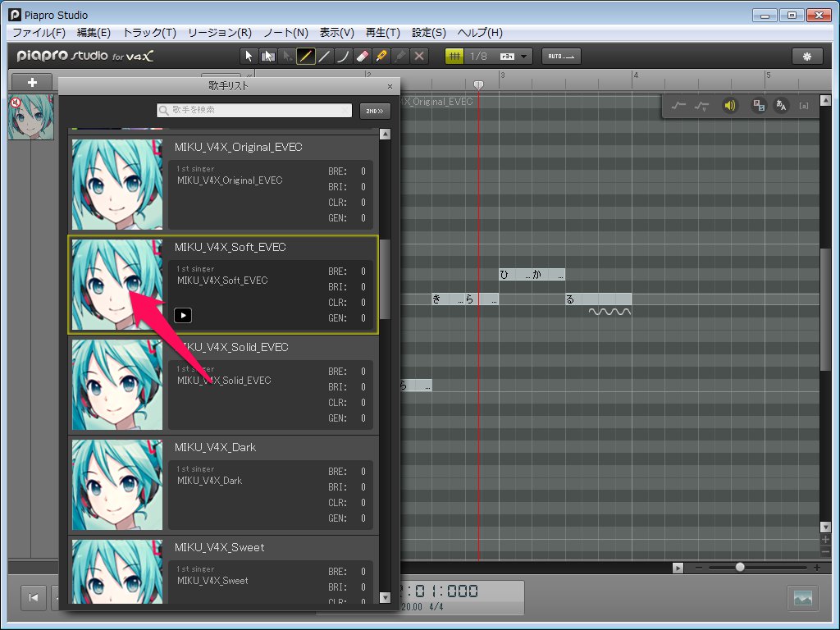
Task: Open the ノート(N) menu
Action: pos(286,33)
